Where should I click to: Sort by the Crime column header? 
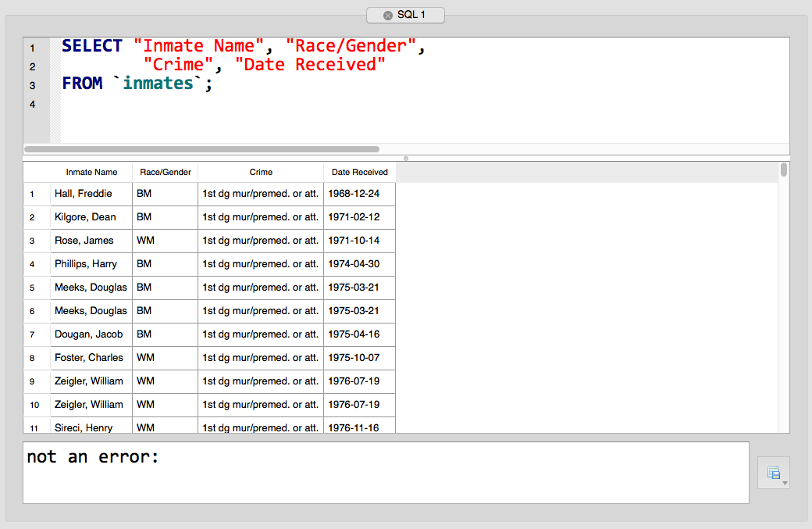(261, 172)
